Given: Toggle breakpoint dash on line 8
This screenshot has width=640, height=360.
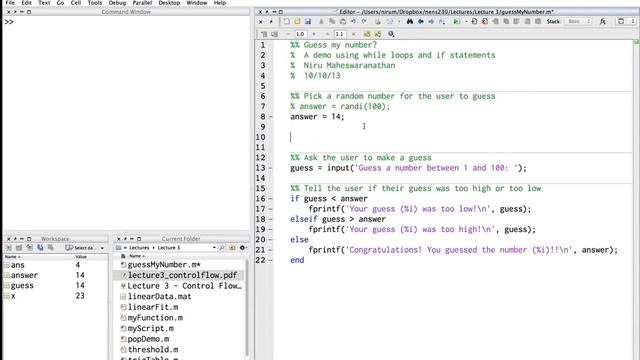Looking at the screenshot, I should (270, 117).
